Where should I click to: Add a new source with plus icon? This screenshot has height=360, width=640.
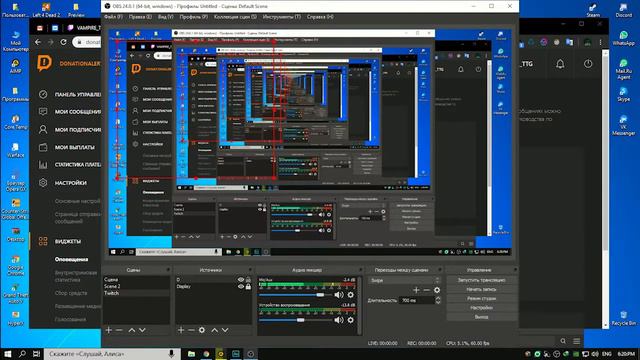181,330
